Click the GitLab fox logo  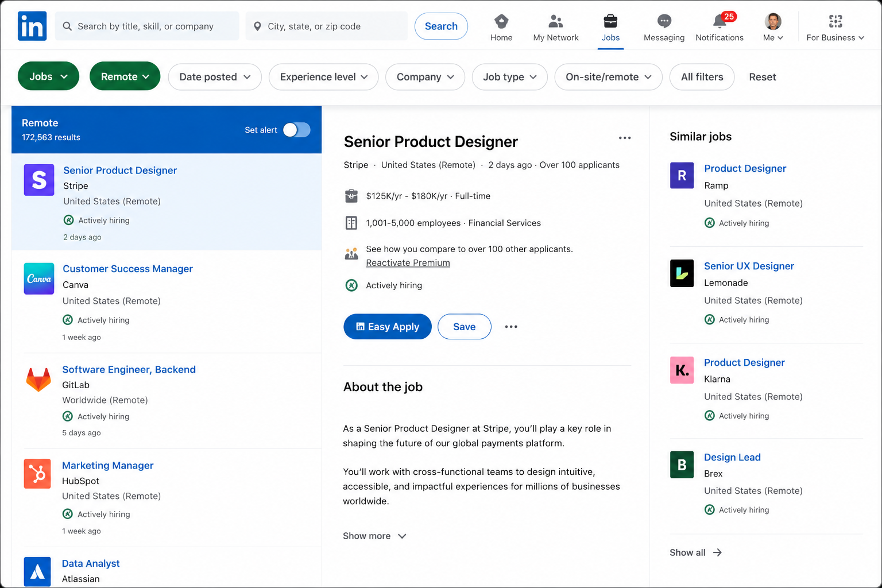38,380
